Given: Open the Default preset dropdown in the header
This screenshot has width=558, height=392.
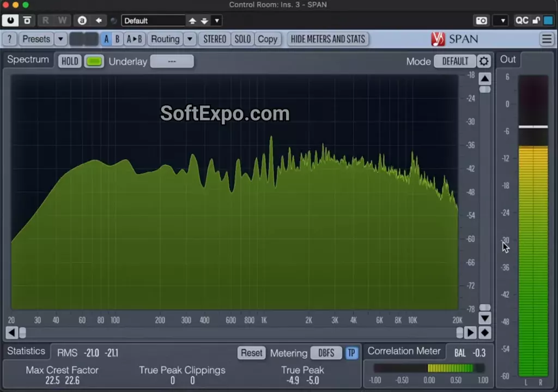Looking at the screenshot, I should pos(216,20).
